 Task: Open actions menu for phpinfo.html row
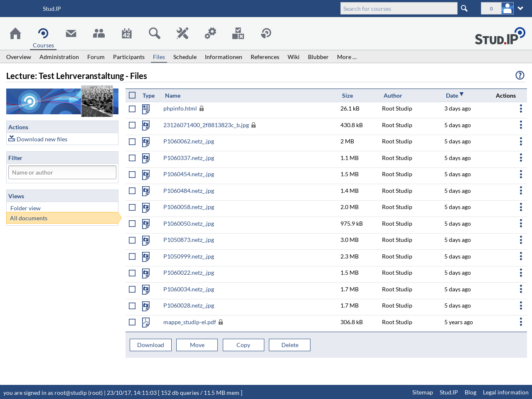[521, 109]
